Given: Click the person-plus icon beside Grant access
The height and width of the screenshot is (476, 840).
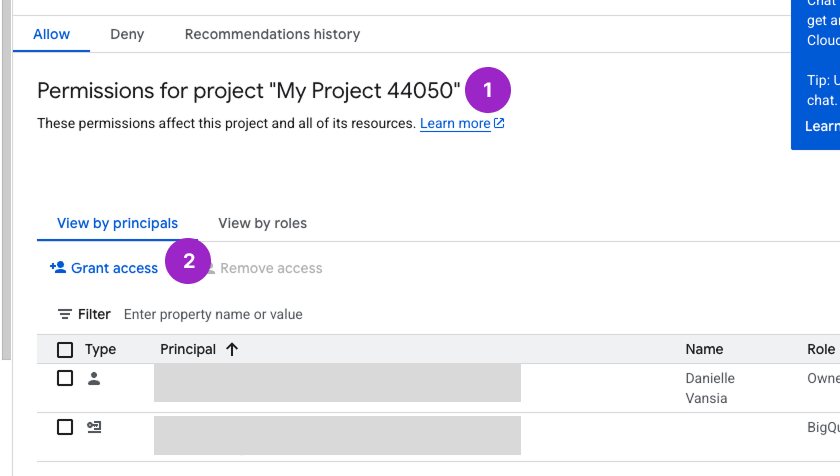Looking at the screenshot, I should coord(58,268).
